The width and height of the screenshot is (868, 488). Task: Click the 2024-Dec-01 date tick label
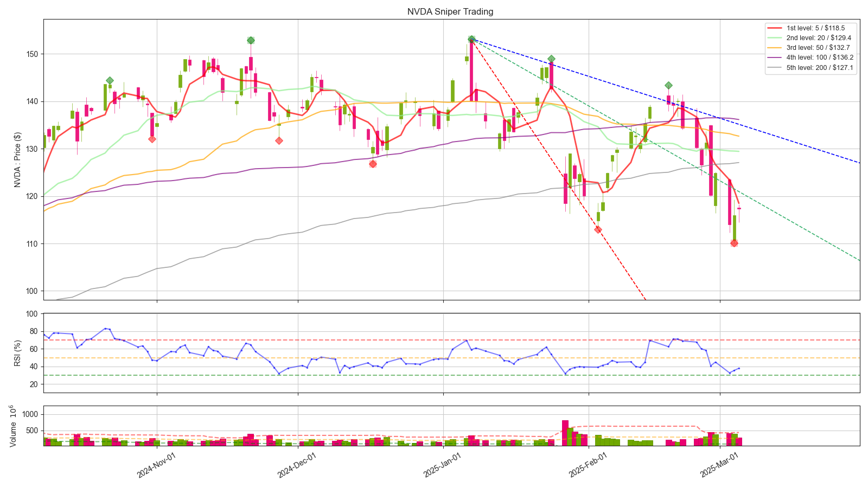click(297, 466)
